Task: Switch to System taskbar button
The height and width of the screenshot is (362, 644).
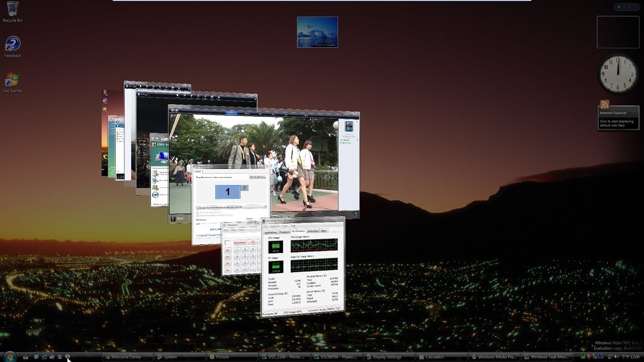Action: [x=179, y=357]
